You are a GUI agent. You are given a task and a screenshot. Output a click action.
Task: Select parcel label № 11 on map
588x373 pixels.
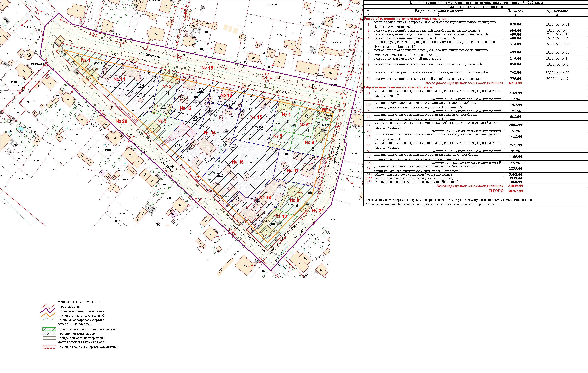119,79
